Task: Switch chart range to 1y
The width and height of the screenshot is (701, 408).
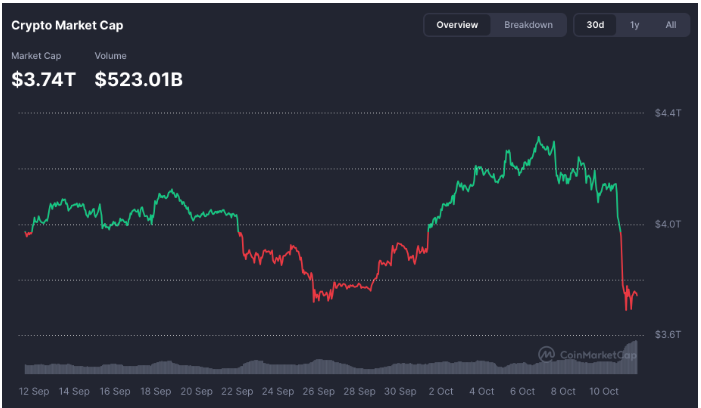Action: (634, 25)
